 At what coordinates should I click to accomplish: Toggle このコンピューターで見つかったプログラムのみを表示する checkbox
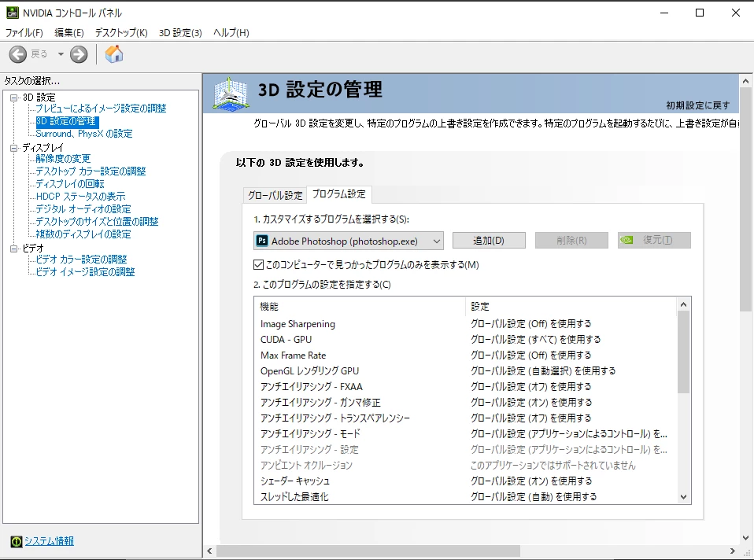259,265
